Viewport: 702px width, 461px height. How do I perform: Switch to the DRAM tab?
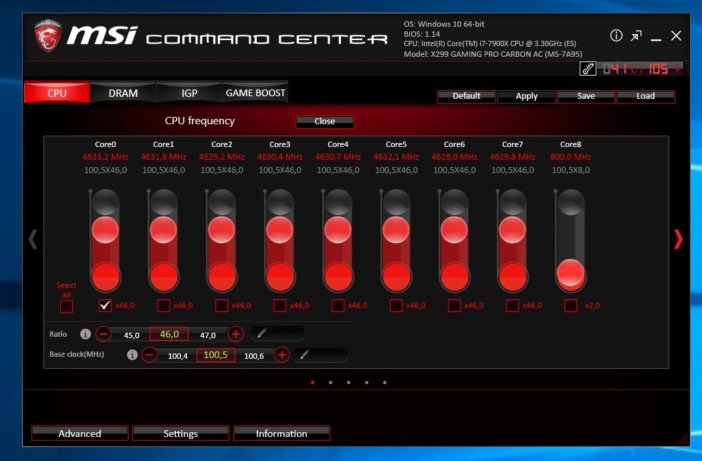pyautogui.click(x=123, y=93)
